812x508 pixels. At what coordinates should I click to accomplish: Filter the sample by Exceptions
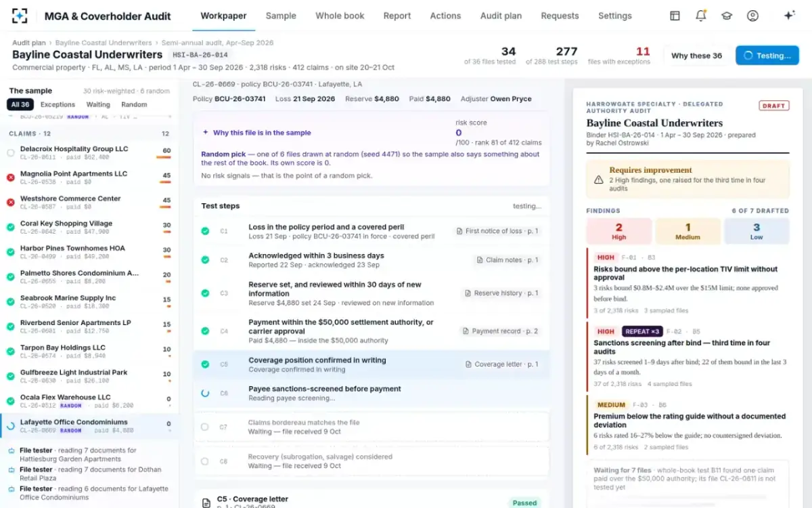pyautogui.click(x=58, y=104)
